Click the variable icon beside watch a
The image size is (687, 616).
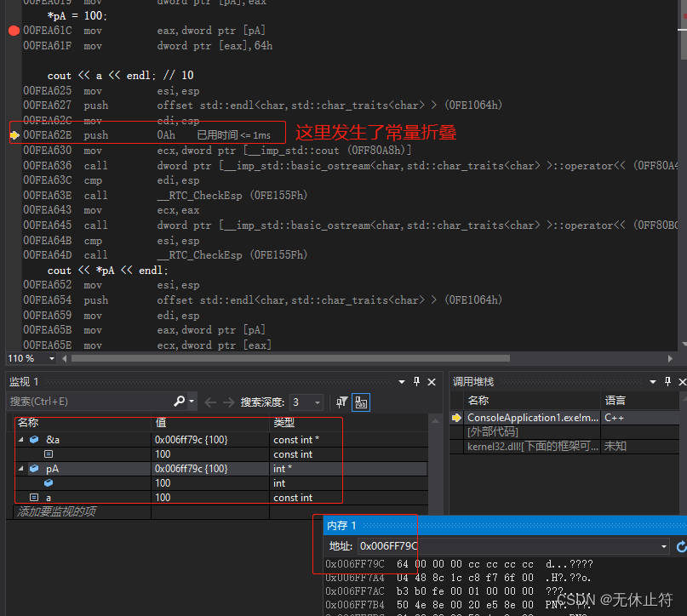[34, 498]
